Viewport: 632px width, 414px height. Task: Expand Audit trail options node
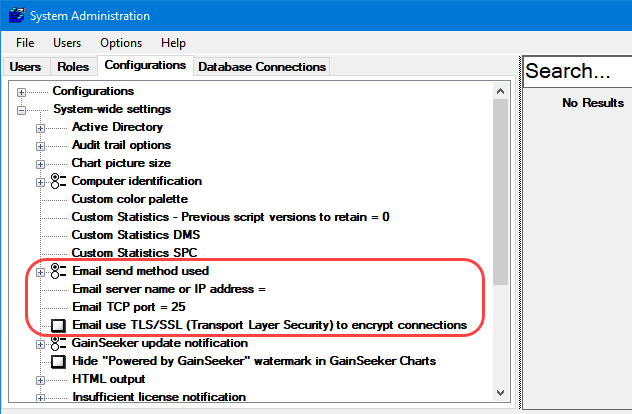click(40, 145)
